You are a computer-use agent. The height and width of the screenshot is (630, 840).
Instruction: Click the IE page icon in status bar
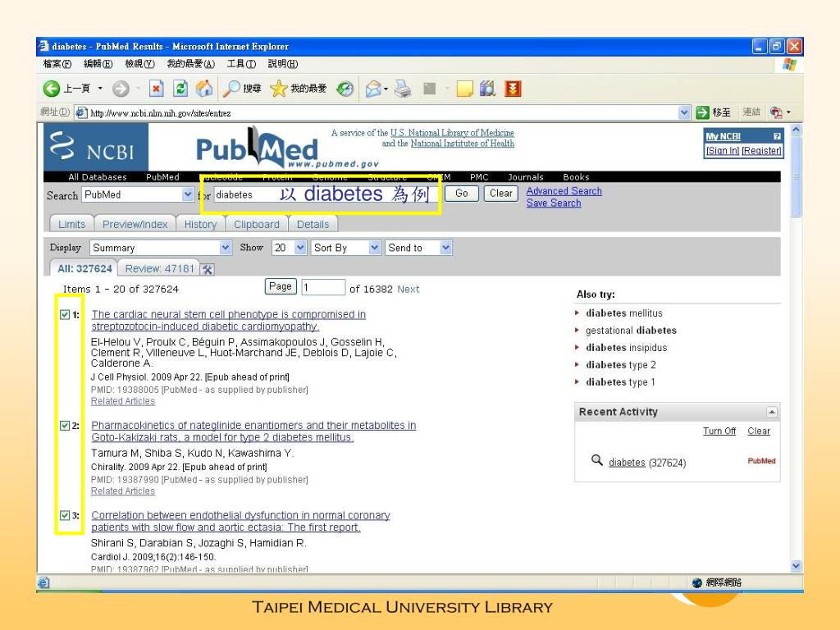44,582
